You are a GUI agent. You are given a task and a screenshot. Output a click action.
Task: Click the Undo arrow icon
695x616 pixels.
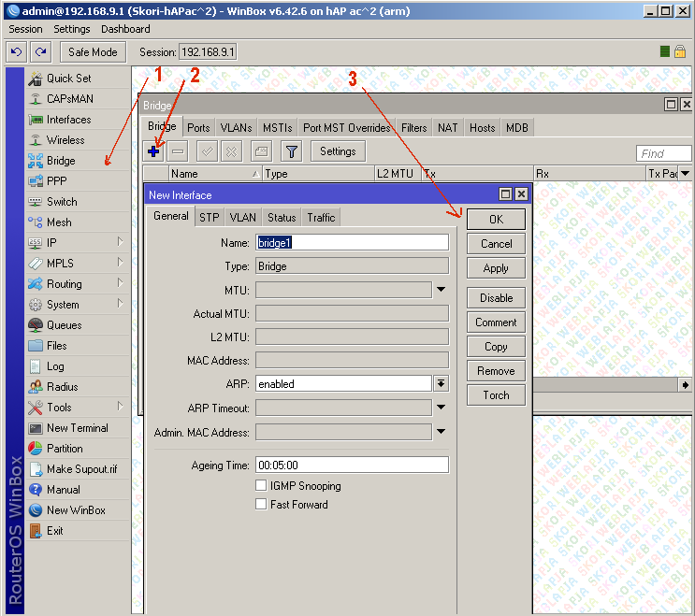[x=17, y=52]
